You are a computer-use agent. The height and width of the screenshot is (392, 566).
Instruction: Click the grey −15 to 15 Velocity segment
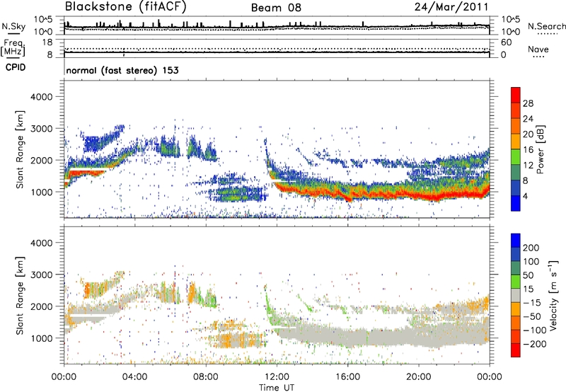[516, 295]
